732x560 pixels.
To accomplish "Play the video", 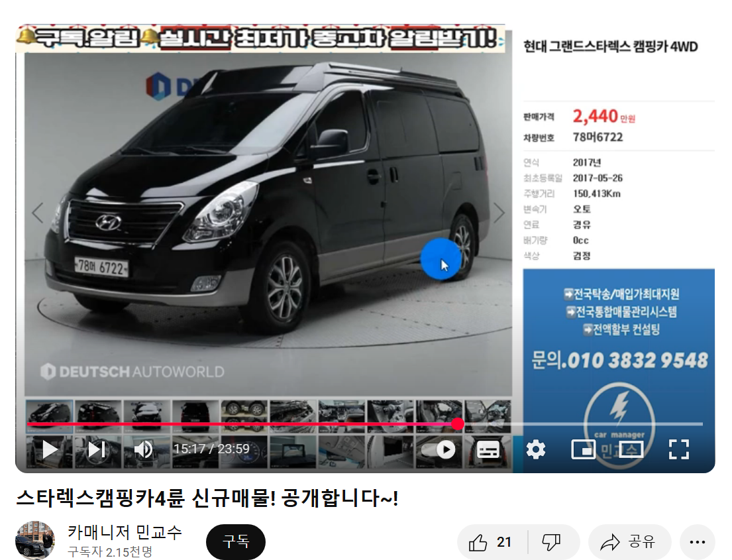I will 50,450.
